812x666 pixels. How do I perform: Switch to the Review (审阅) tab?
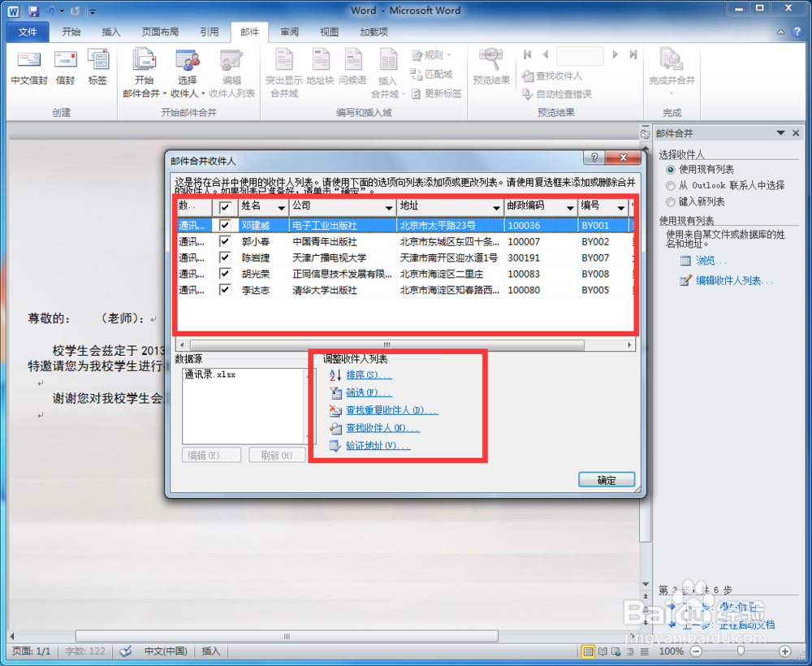point(290,32)
